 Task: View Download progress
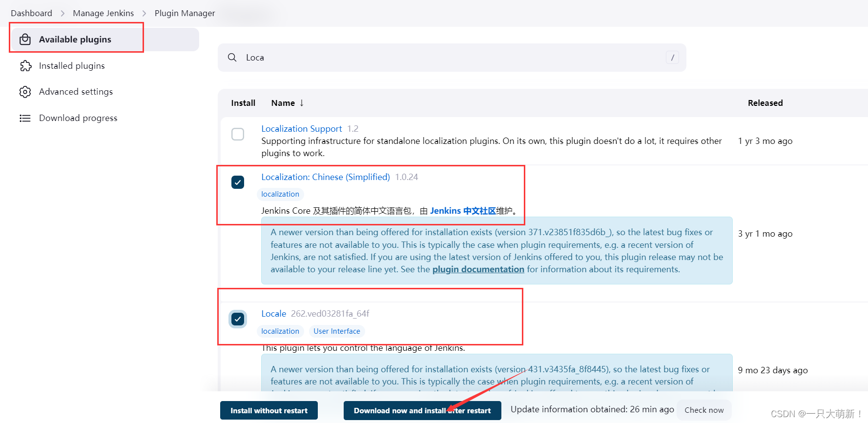(x=78, y=118)
